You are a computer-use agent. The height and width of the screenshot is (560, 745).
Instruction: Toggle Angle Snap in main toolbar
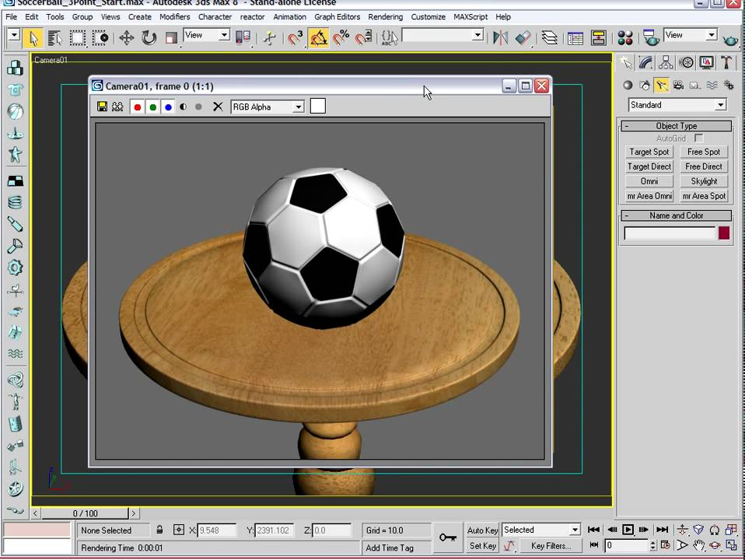(318, 37)
